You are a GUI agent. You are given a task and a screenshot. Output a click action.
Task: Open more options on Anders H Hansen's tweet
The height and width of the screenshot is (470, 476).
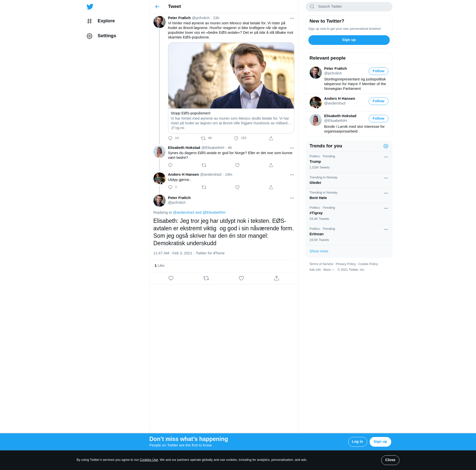(292, 175)
